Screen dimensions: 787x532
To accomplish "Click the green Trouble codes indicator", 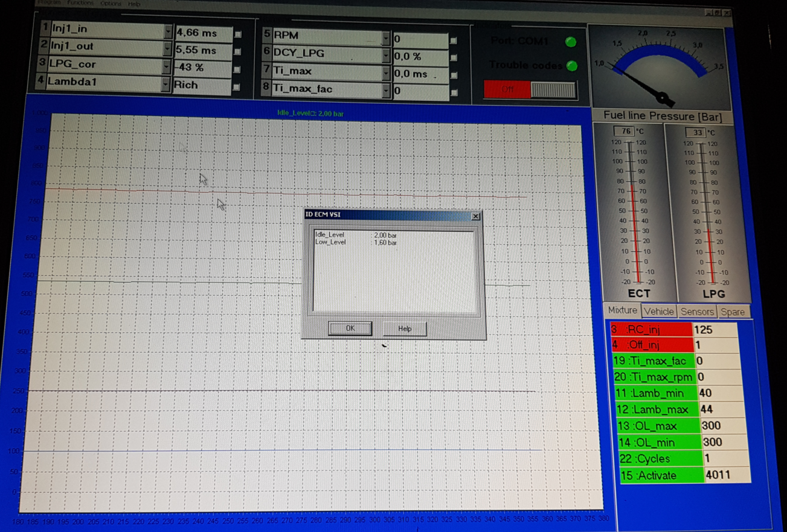I will (x=571, y=65).
